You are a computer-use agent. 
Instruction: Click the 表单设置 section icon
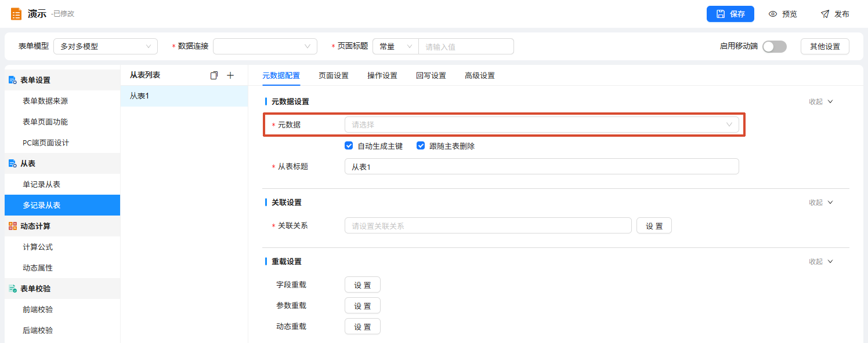pyautogui.click(x=13, y=80)
